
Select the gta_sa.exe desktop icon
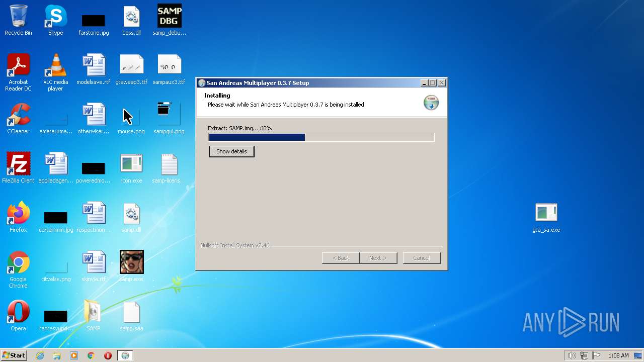[x=546, y=217]
